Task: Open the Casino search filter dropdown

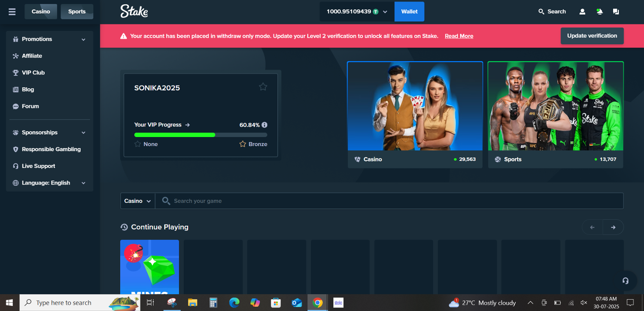Action: [x=137, y=201]
